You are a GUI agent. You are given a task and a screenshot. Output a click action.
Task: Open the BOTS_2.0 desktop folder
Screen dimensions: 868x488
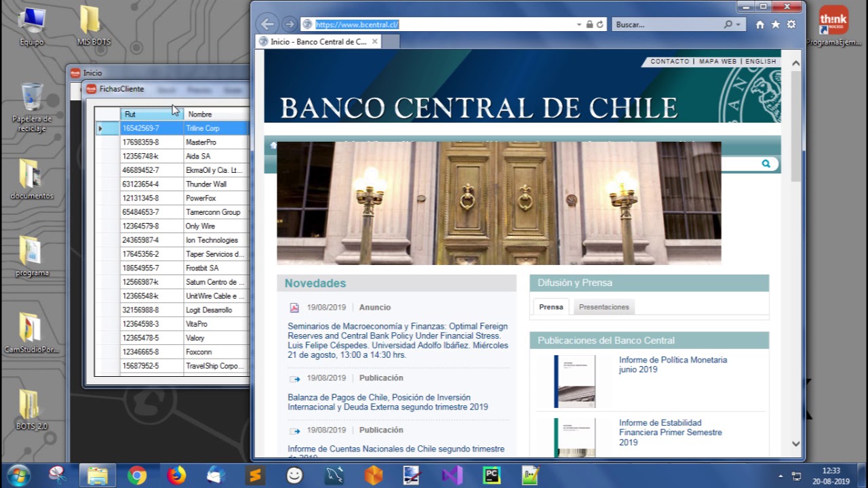(32, 409)
